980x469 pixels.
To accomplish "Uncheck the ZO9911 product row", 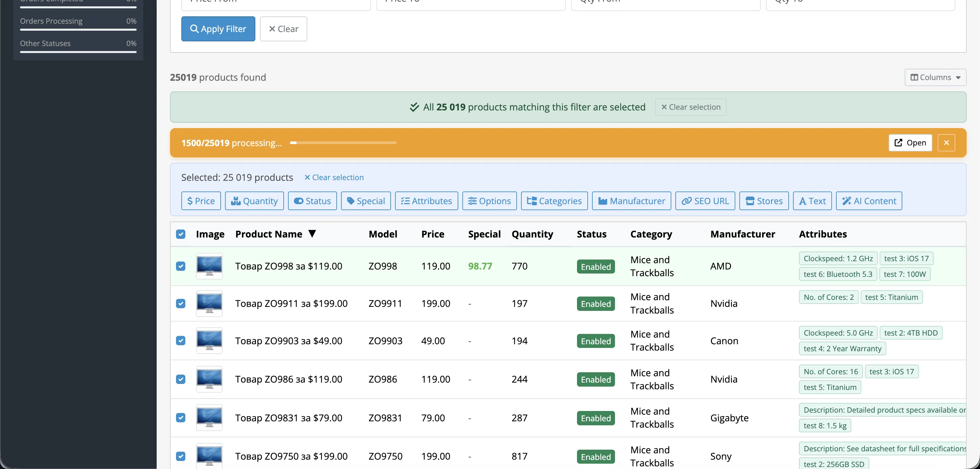I will [x=181, y=304].
